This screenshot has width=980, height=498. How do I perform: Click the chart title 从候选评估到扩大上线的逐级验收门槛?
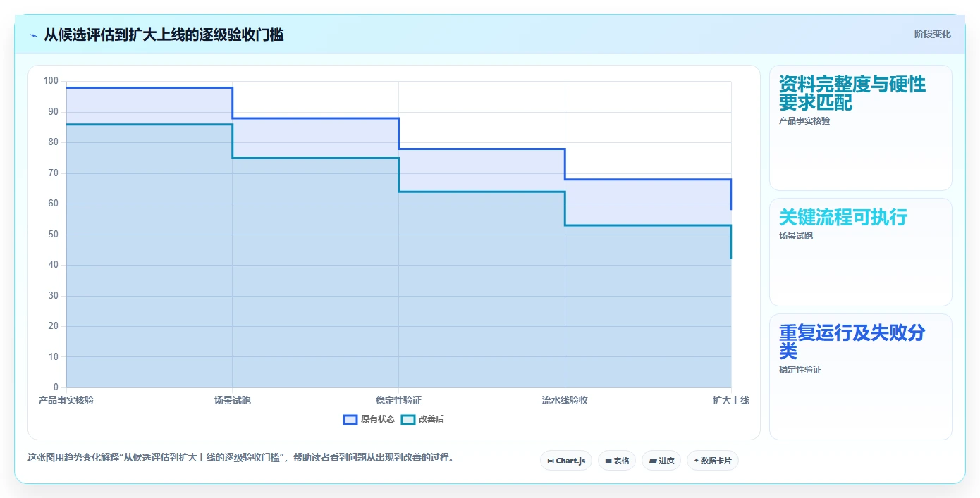pyautogui.click(x=164, y=35)
